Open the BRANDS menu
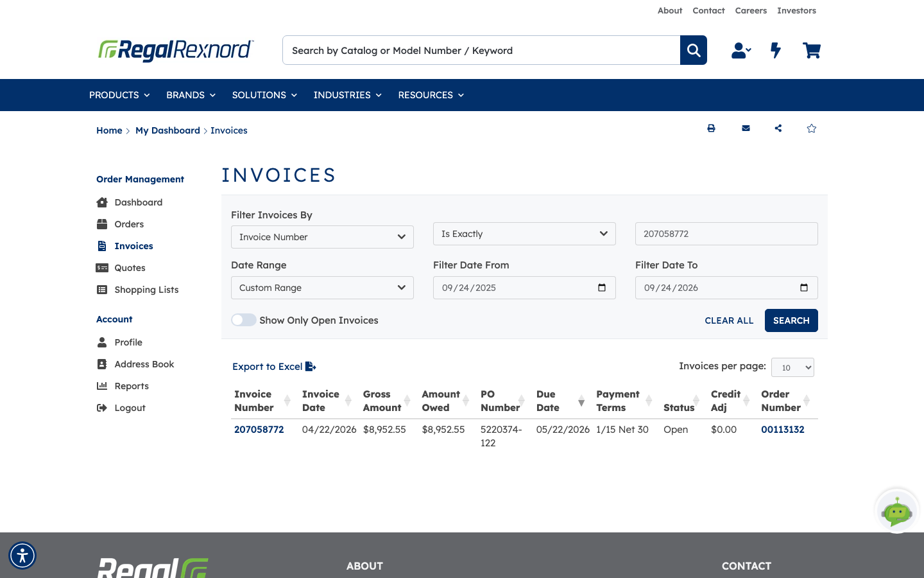This screenshot has height=578, width=924. pos(191,95)
